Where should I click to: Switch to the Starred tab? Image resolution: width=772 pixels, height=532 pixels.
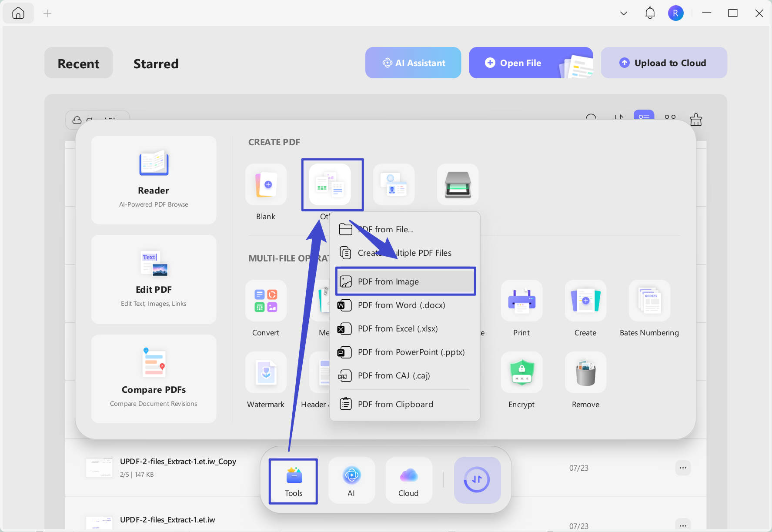tap(156, 64)
